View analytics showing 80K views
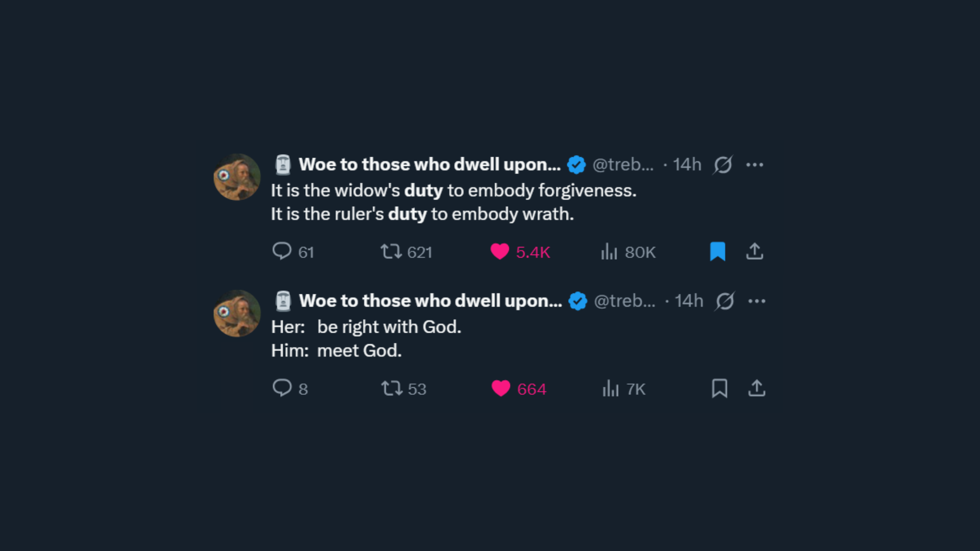 click(x=628, y=252)
